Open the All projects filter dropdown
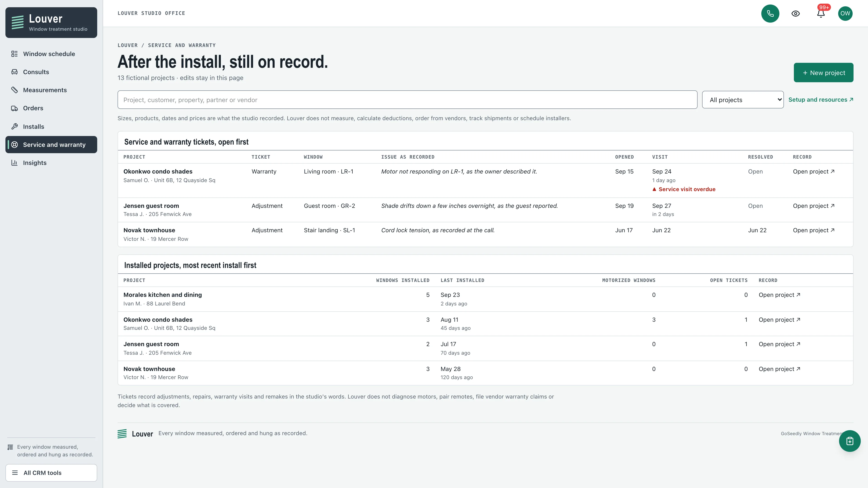 [743, 100]
